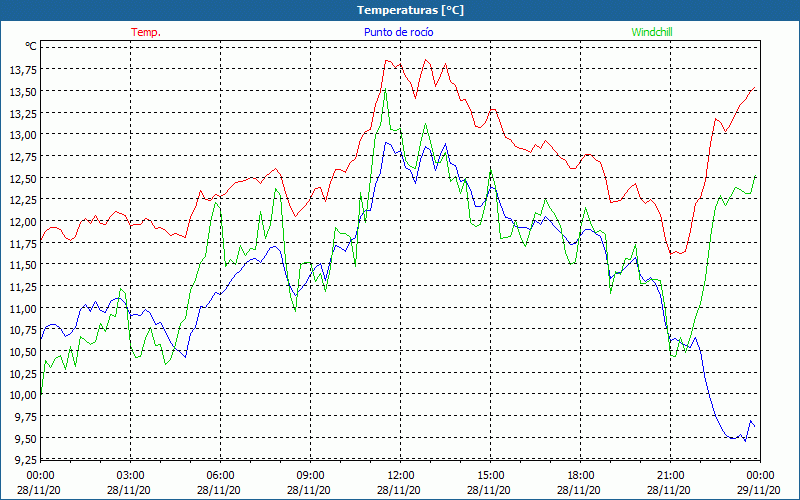The image size is (800, 500).
Task: Click the 10,25 y-axis value
Action: click(23, 373)
